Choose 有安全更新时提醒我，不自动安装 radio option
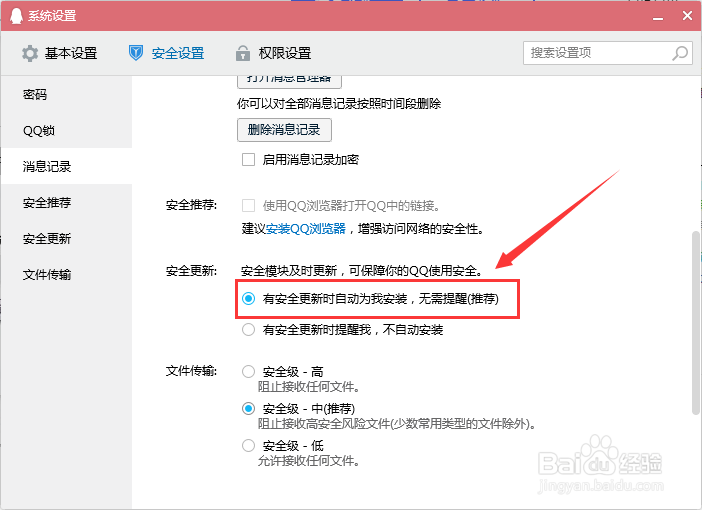Screen dimensions: 702x510 [x=248, y=330]
